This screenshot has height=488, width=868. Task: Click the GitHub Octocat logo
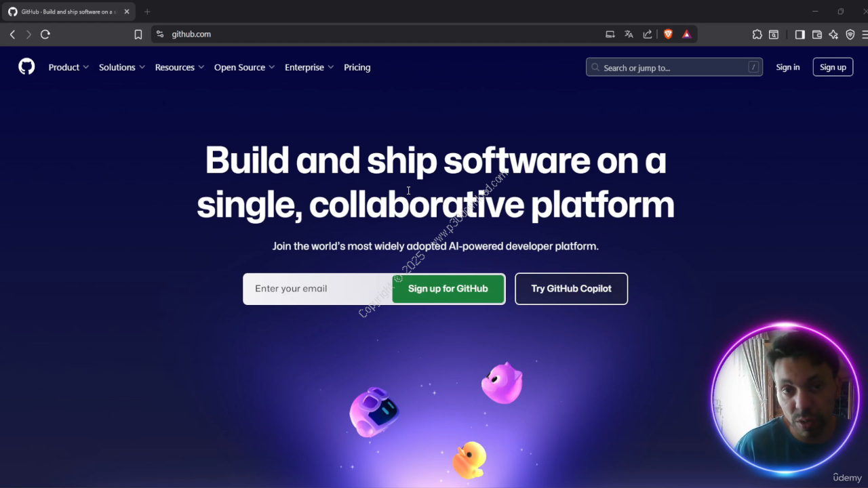[x=26, y=66]
